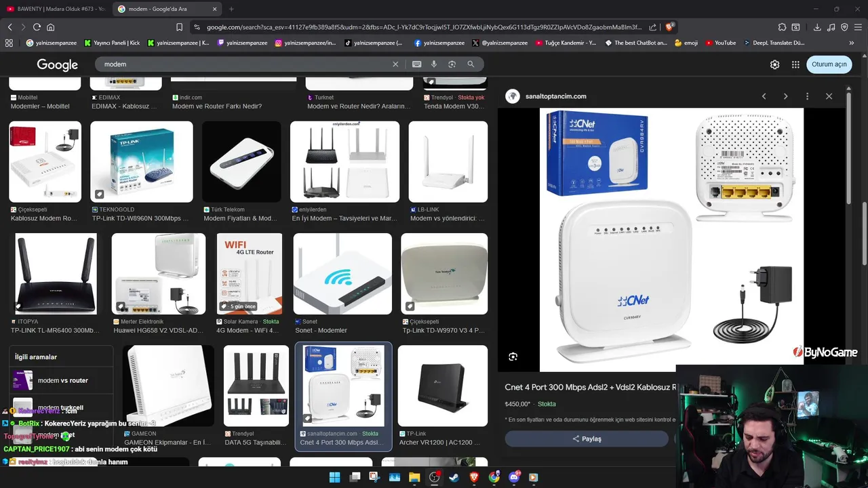Show previous image in preview panel

tap(764, 96)
